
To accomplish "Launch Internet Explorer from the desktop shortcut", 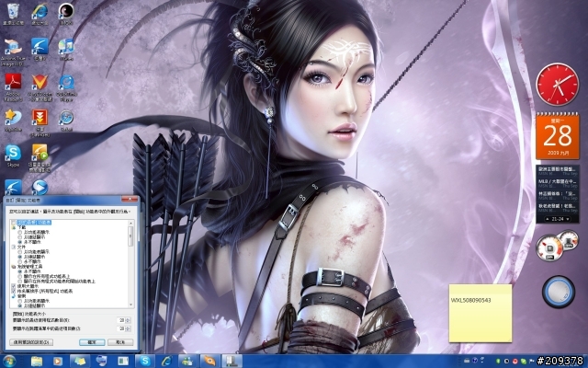I will (x=40, y=14).
